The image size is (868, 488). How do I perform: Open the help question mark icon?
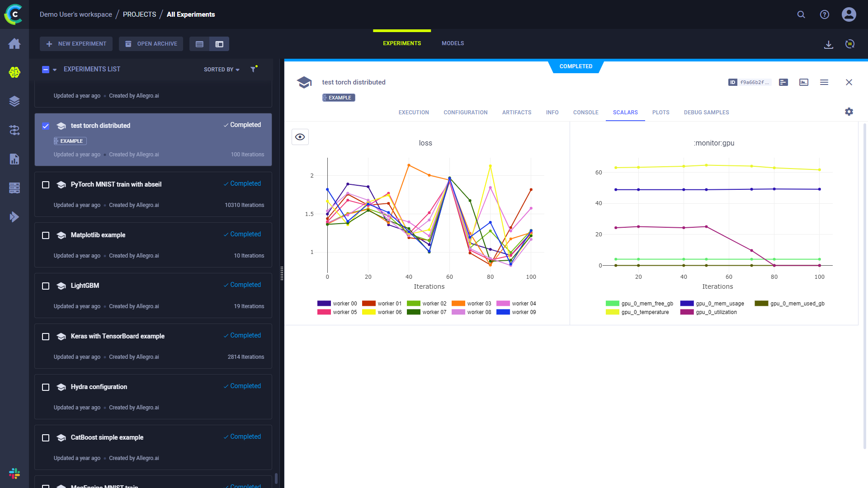[825, 14]
